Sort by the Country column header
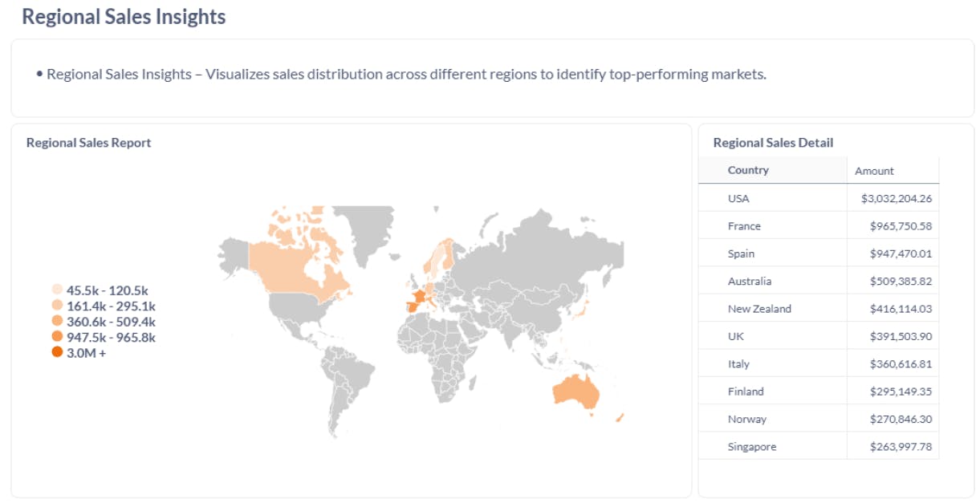980x503 pixels. [748, 170]
